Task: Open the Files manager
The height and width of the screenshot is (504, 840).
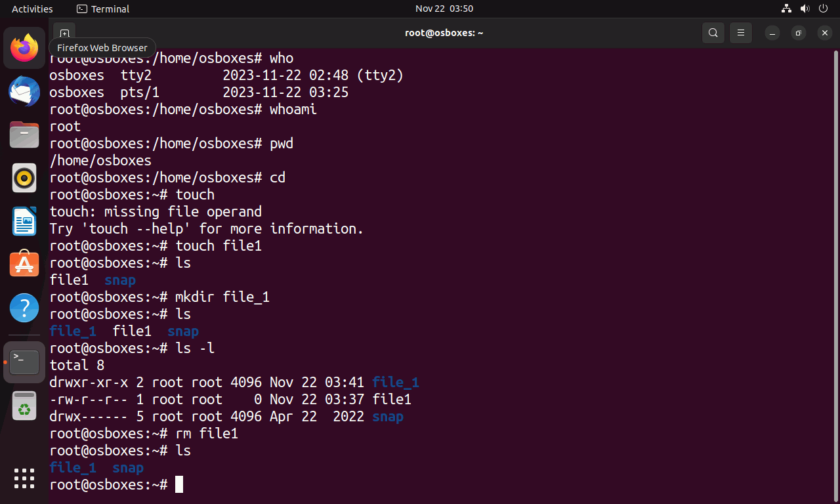Action: click(x=24, y=135)
